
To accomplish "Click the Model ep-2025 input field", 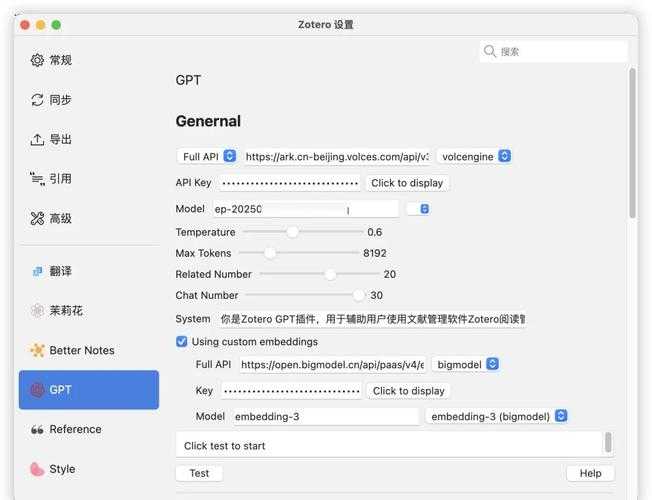I will [306, 209].
